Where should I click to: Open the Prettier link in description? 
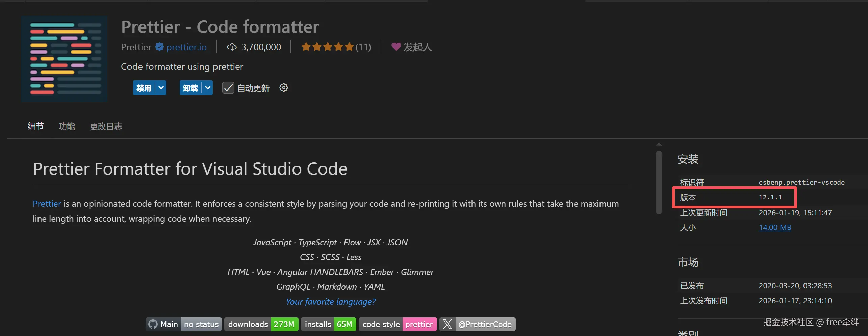(47, 204)
